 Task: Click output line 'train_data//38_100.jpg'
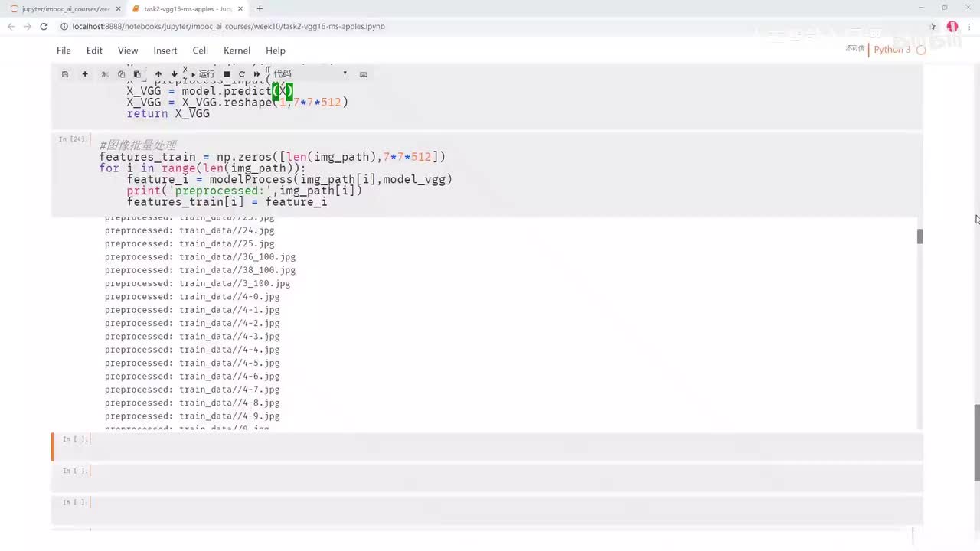pos(200,270)
